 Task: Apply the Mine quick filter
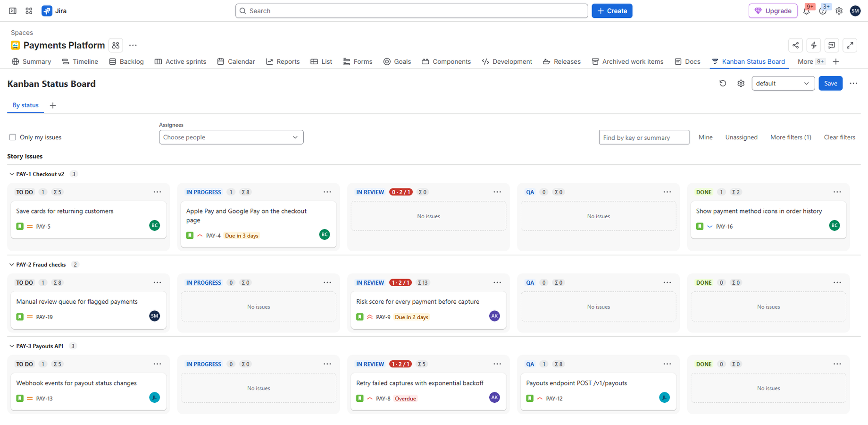coord(705,137)
